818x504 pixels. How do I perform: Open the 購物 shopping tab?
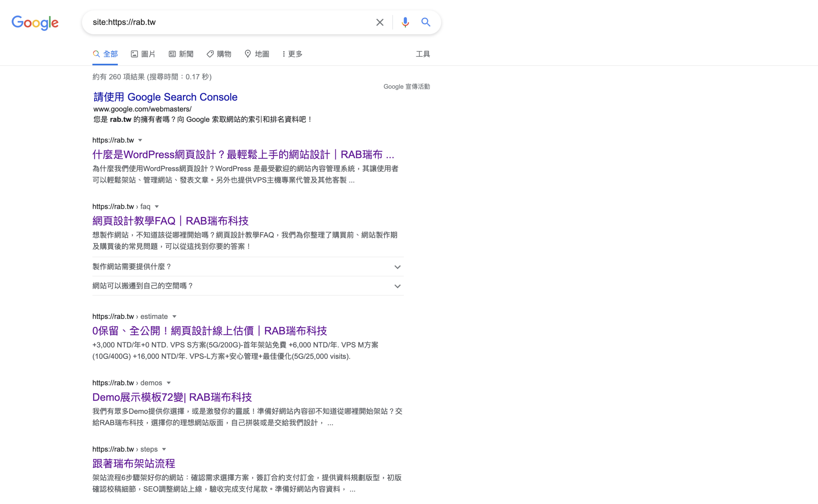(x=219, y=54)
